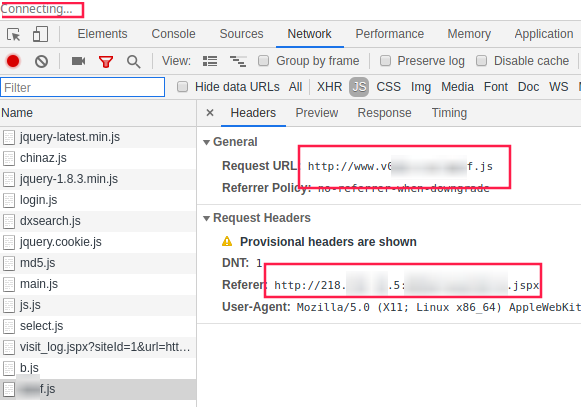
Task: Focus the Filter text box
Action: [x=83, y=87]
